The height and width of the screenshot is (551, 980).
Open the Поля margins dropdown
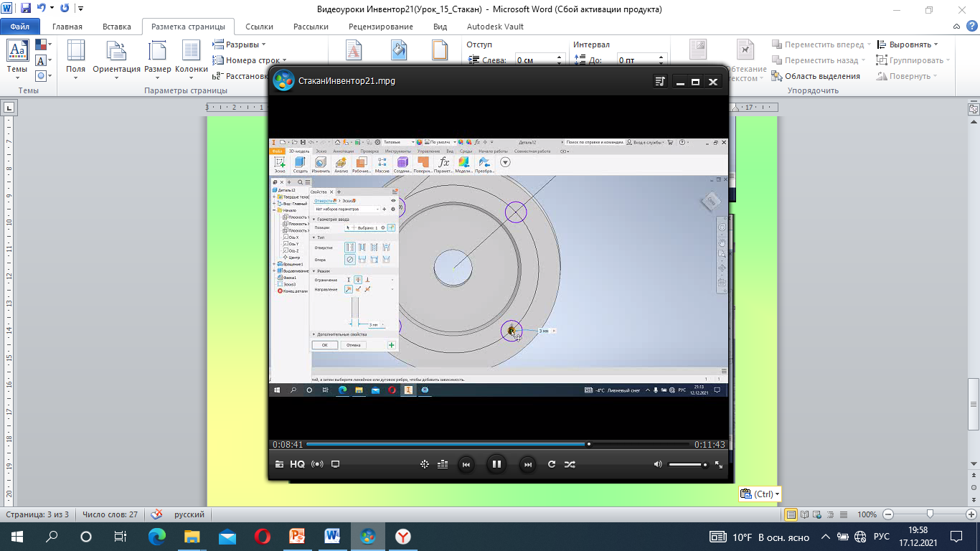(75, 59)
